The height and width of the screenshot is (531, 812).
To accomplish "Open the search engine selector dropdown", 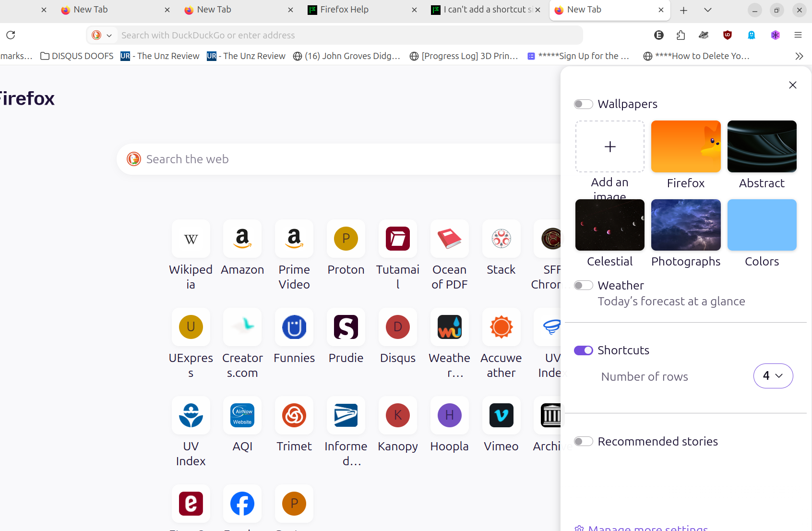I will 102,35.
